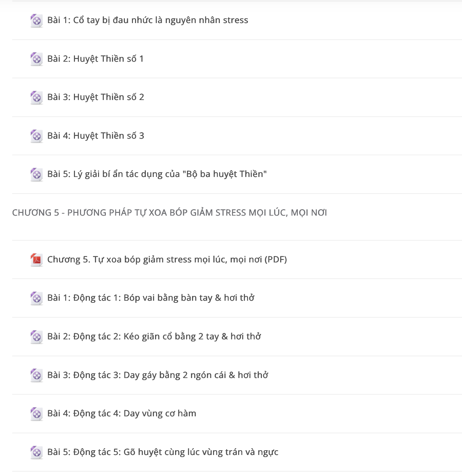Click video icon for Bài 5: Lý giải bí ẩn
462x476 pixels.
tap(36, 175)
